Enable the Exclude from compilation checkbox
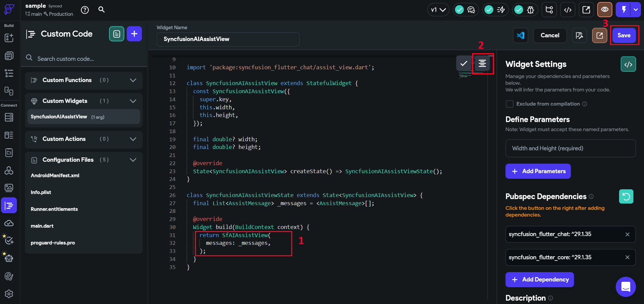The image size is (644, 304). click(510, 104)
